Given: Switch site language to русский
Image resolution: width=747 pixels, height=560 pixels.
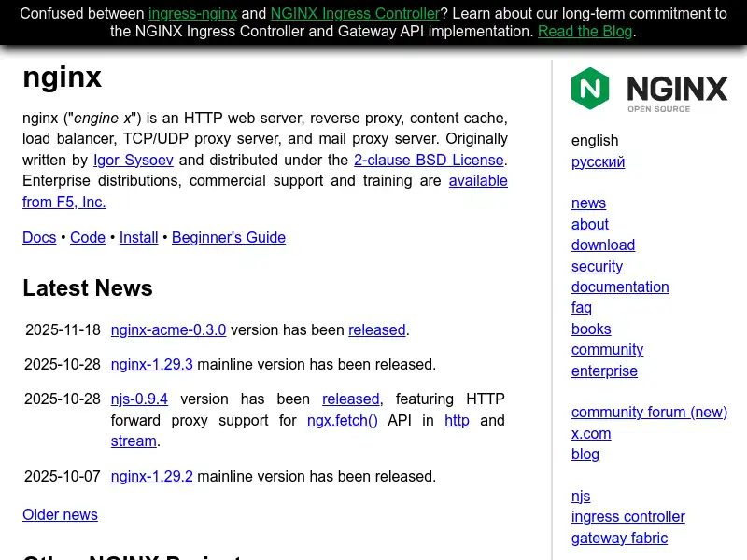Looking at the screenshot, I should tap(598, 161).
